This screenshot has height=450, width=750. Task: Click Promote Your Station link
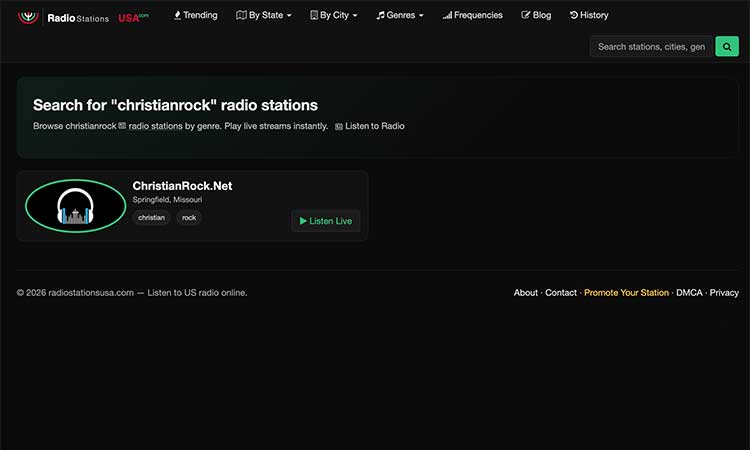[626, 293]
